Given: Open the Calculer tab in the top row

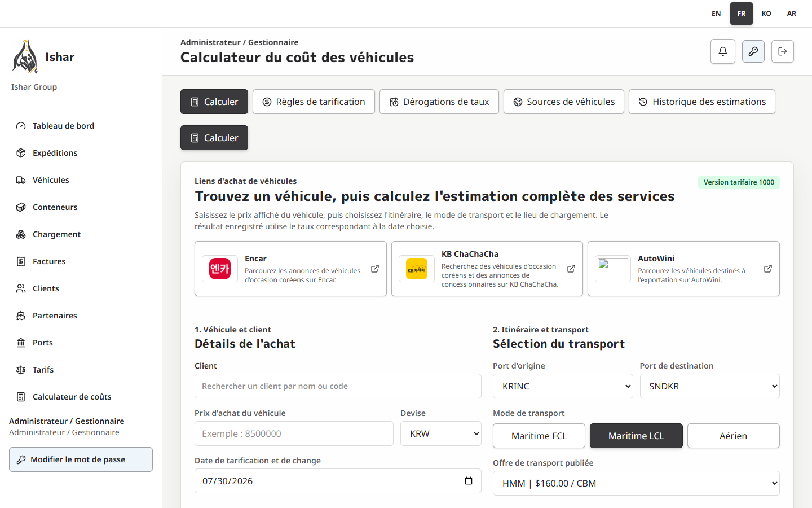Looking at the screenshot, I should point(214,102).
